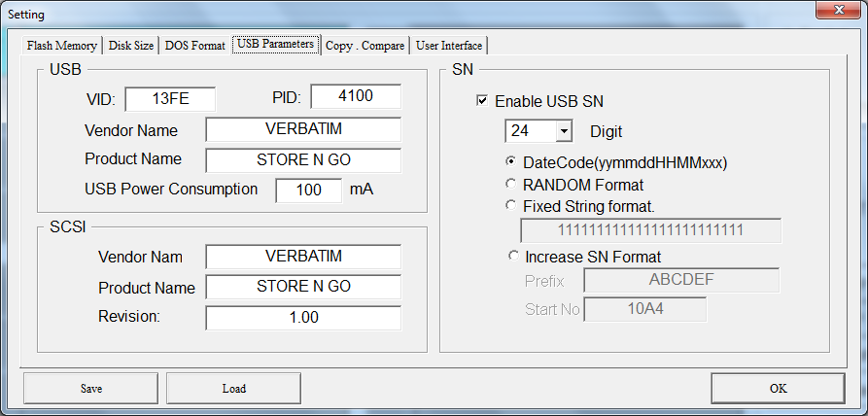
Task: Click the USB Power Consumption 100 field
Action: coord(309,191)
